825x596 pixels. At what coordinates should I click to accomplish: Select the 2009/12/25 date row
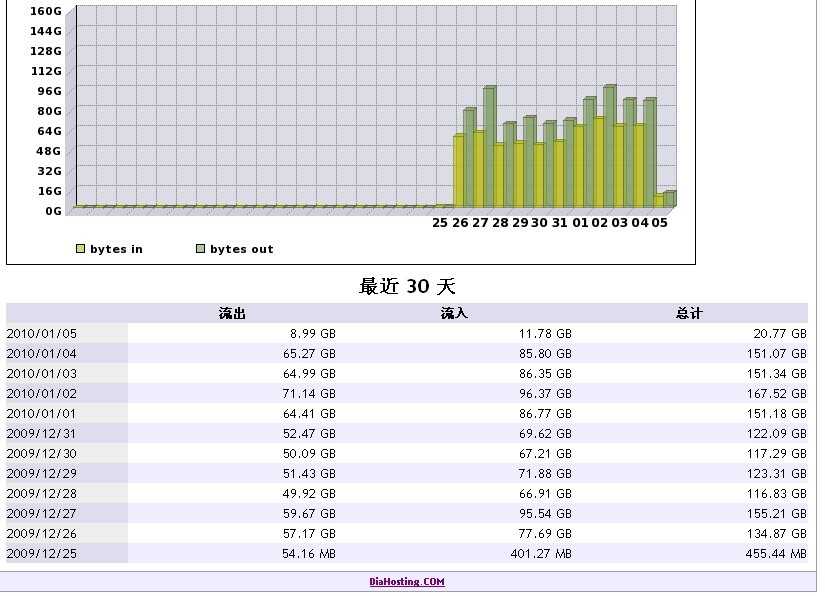40,553
